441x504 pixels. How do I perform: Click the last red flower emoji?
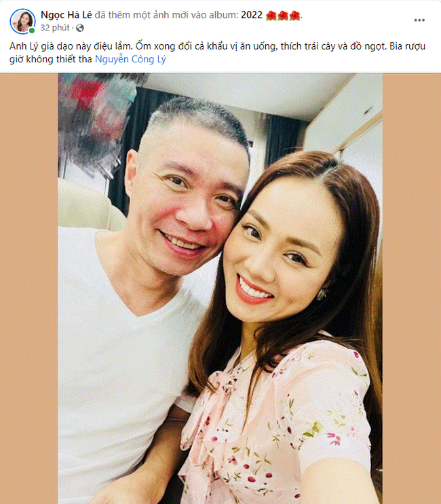coord(294,16)
